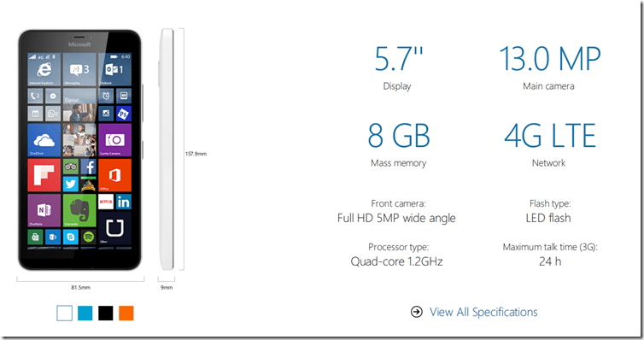Viewport: 644px width, 340px height.
Task: Select the white phone color swatch
Action: pos(64,314)
